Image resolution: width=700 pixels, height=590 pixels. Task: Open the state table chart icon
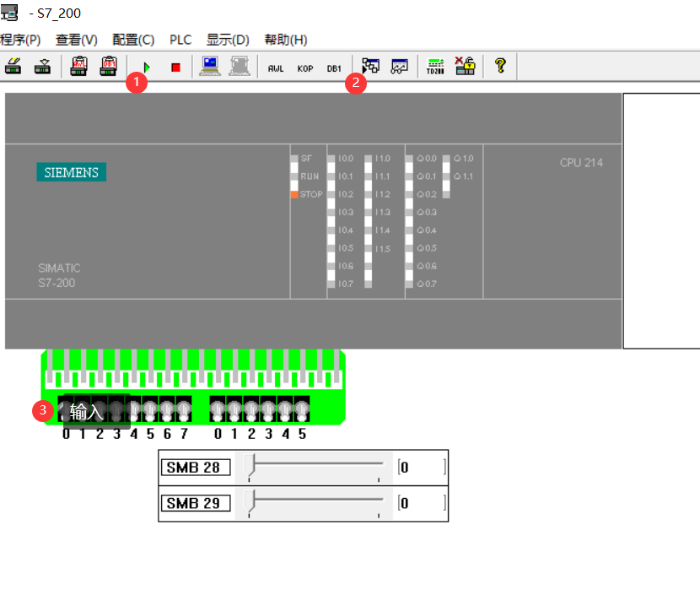pyautogui.click(x=400, y=67)
